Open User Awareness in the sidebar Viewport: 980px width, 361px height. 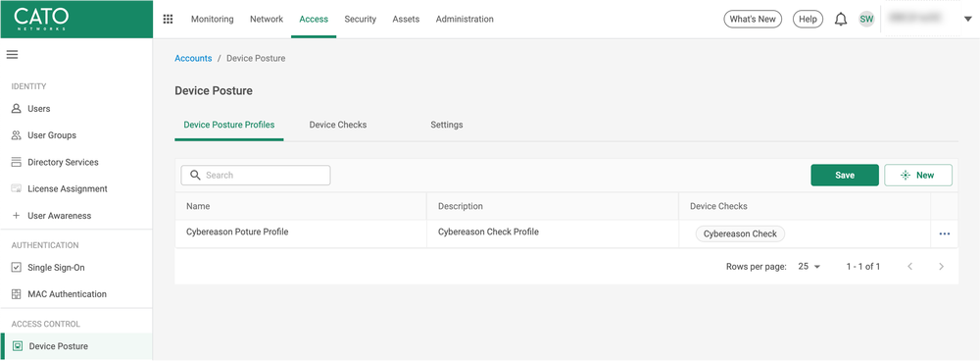(60, 216)
